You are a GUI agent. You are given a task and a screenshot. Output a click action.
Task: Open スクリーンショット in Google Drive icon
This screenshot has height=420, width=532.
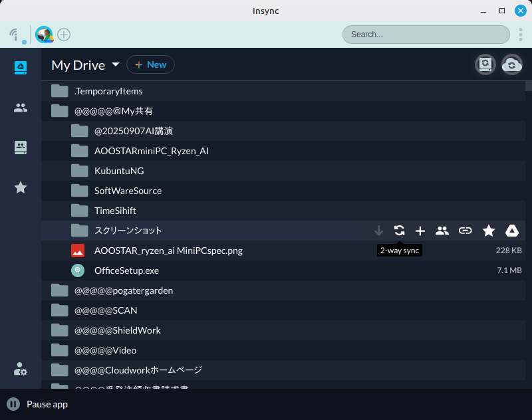point(512,231)
